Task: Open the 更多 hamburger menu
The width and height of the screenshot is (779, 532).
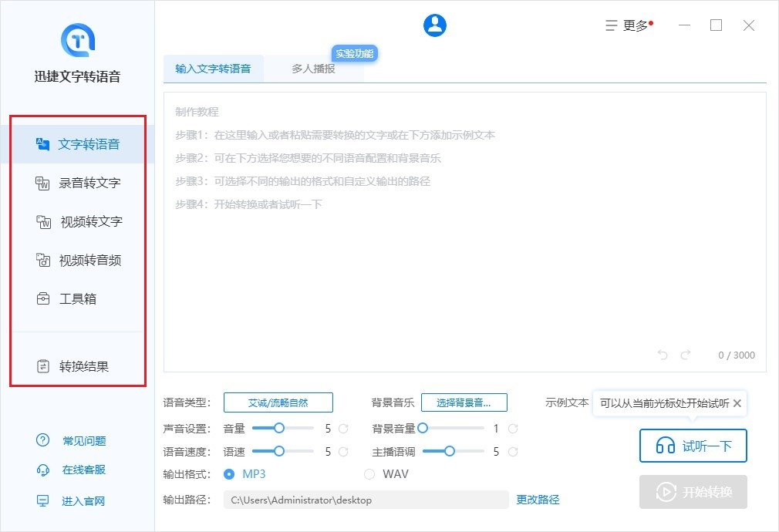Action: tap(629, 25)
